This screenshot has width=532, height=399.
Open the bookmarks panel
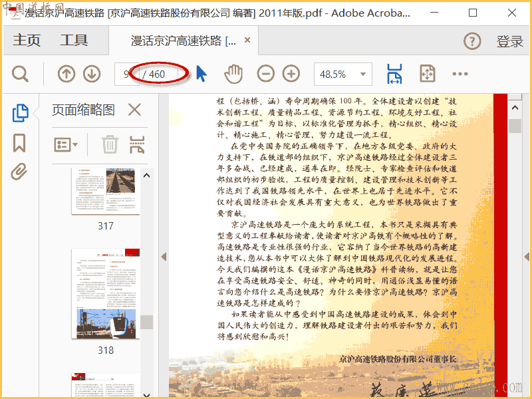[x=19, y=143]
